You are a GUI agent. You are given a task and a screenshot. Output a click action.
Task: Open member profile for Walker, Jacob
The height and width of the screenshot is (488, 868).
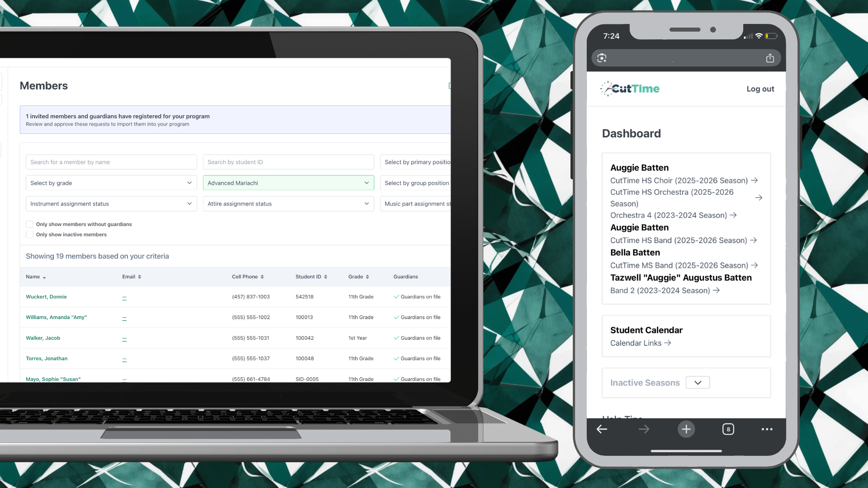43,338
